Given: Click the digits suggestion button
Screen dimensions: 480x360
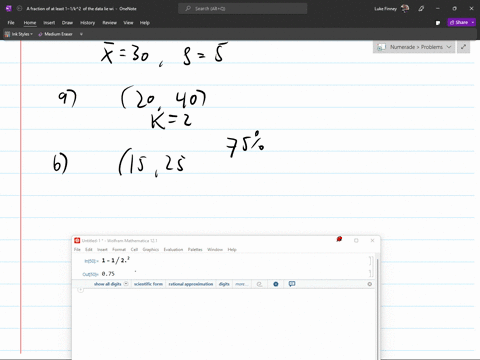Looking at the screenshot, I should (224, 284).
